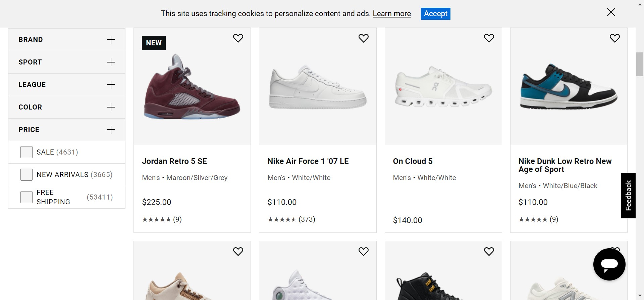
Task: Expand the COLOR filter section
Action: click(x=111, y=107)
